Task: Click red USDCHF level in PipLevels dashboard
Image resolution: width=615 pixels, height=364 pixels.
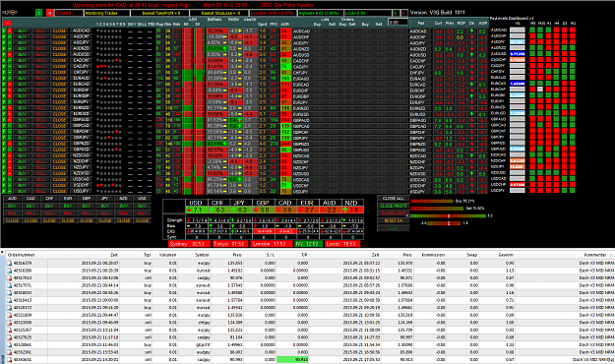Action: coord(518,184)
